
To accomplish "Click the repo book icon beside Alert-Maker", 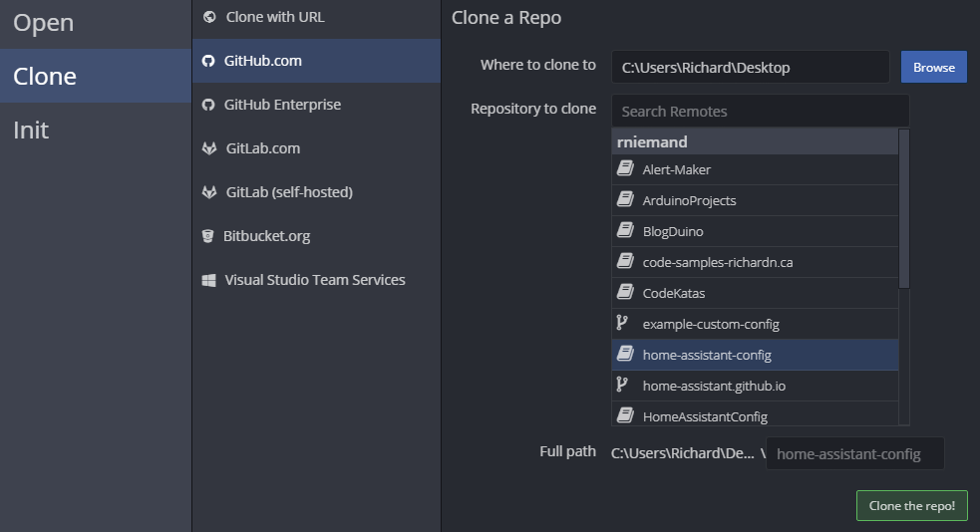I will coord(625,169).
